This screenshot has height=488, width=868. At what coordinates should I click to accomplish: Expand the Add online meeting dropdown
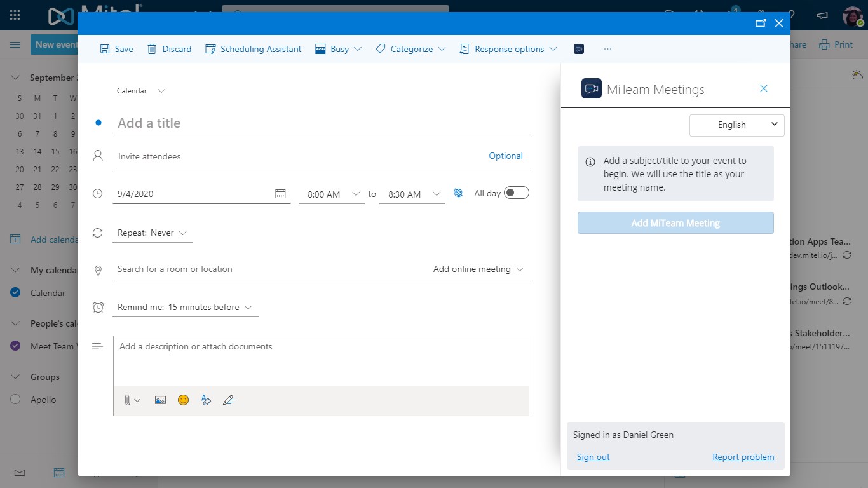point(478,269)
